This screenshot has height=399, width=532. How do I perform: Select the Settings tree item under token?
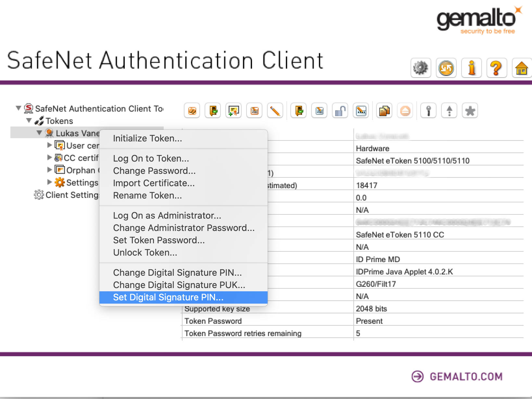click(82, 183)
